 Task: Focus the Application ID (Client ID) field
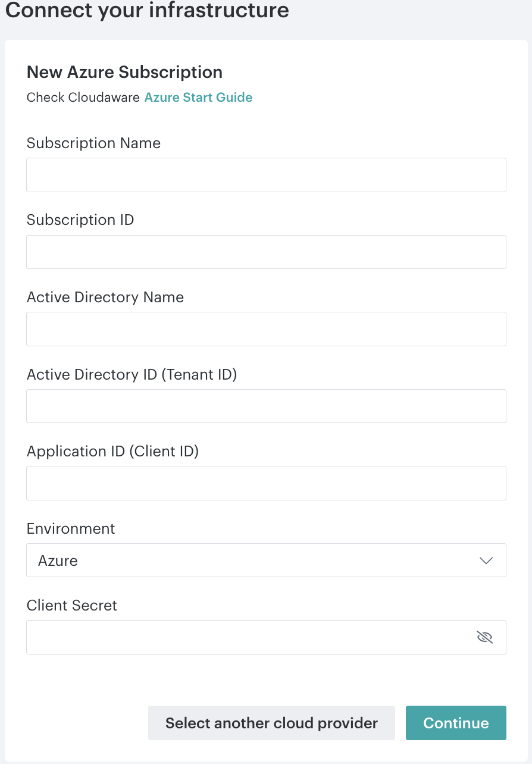[266, 483]
